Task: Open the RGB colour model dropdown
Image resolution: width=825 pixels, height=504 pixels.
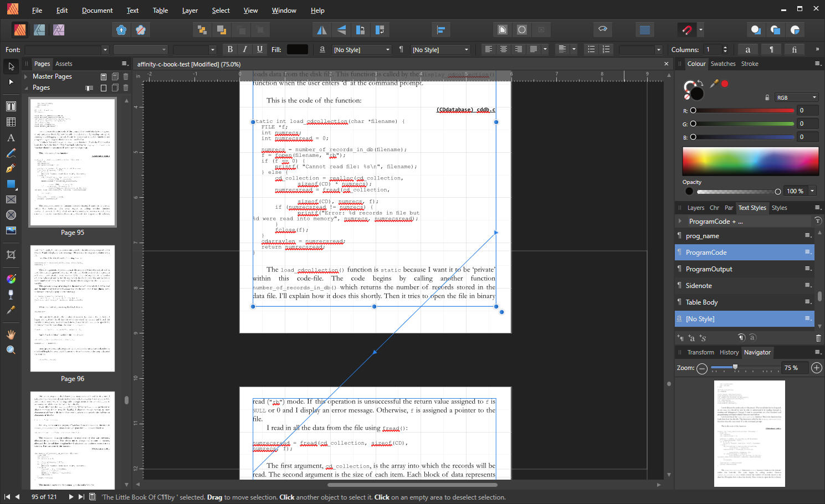Action: (797, 97)
